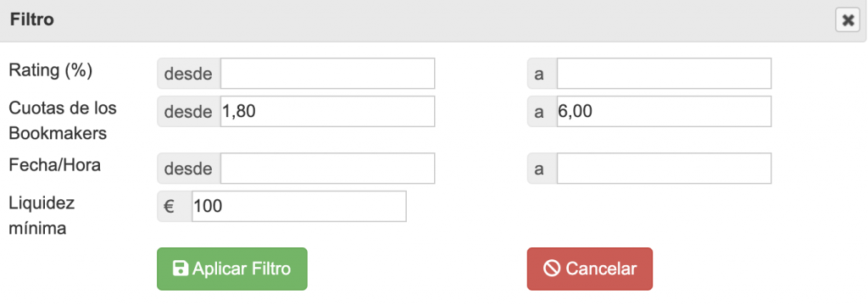Image resolution: width=868 pixels, height=305 pixels.
Task: Focus the Rating (%) desde input
Action: (327, 74)
